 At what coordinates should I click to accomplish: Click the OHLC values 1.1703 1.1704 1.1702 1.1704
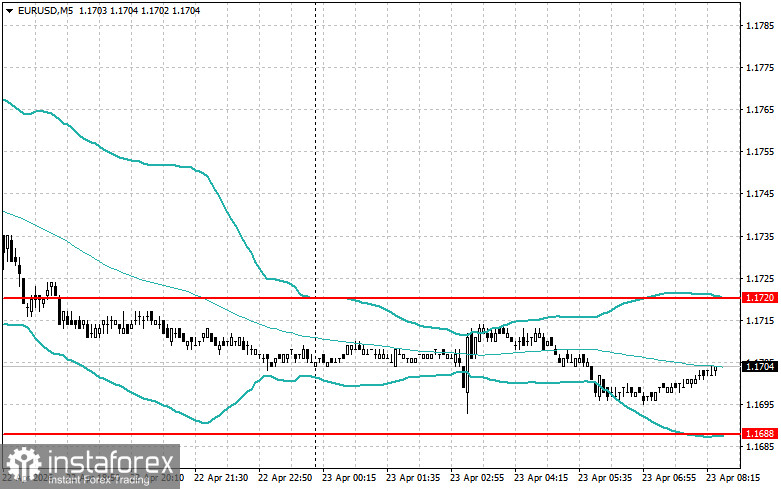coord(139,10)
